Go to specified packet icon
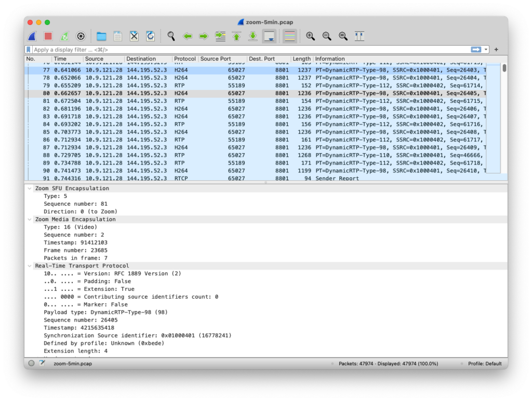The height and width of the screenshot is (401, 532). point(220,36)
